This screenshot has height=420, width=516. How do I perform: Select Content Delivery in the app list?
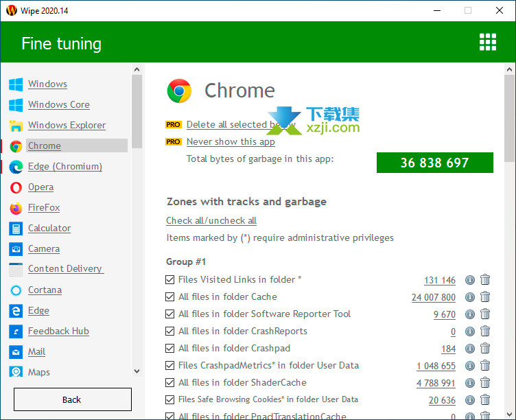(66, 269)
